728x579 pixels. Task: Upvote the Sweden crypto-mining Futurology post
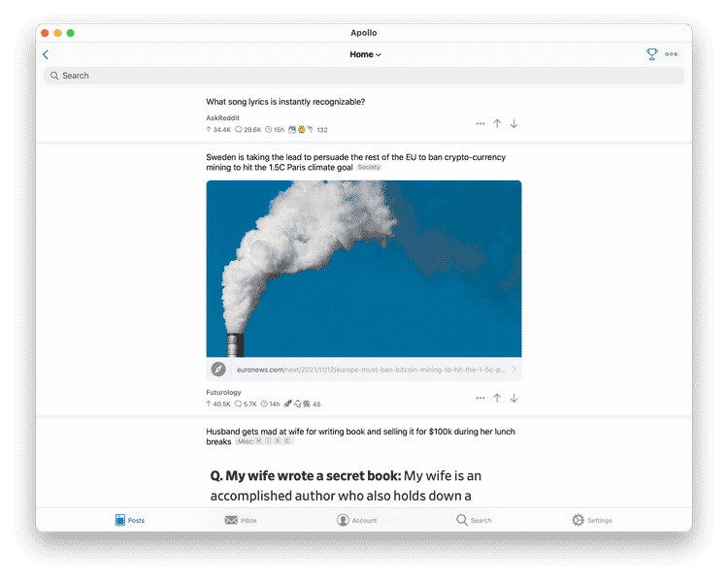[x=497, y=398]
